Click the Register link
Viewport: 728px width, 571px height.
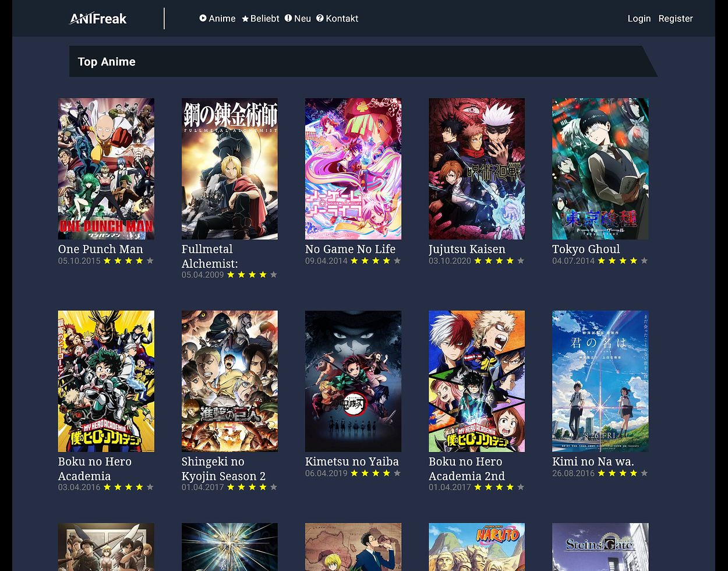(676, 19)
